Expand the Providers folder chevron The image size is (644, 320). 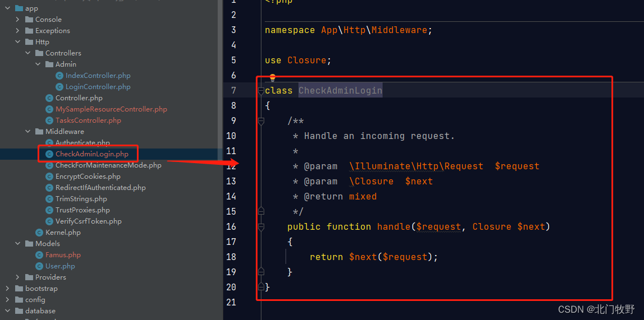click(x=17, y=277)
